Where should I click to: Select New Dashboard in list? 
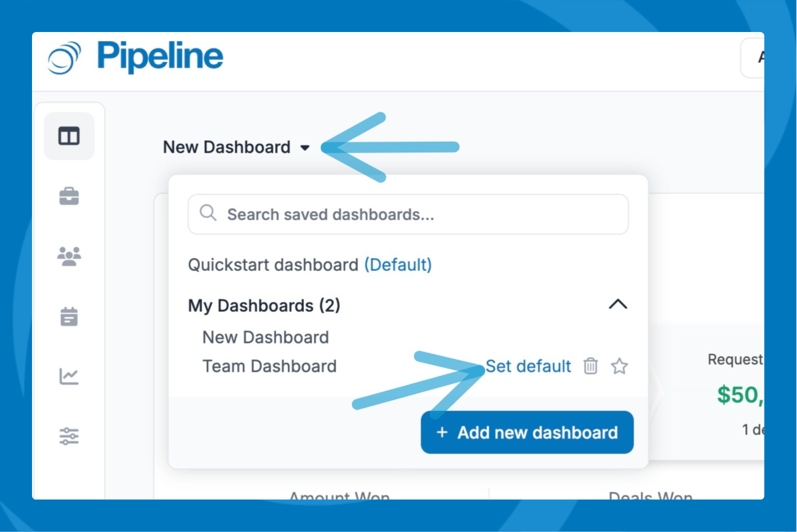[266, 337]
